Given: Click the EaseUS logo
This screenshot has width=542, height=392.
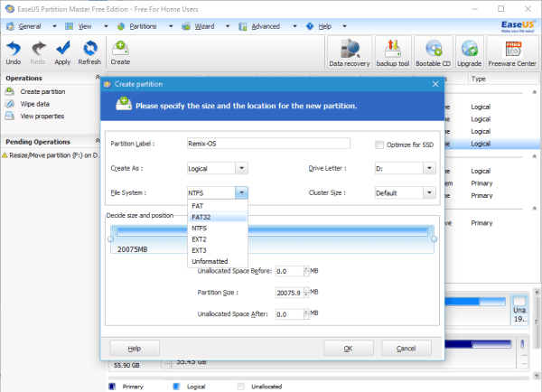Looking at the screenshot, I should [518, 26].
